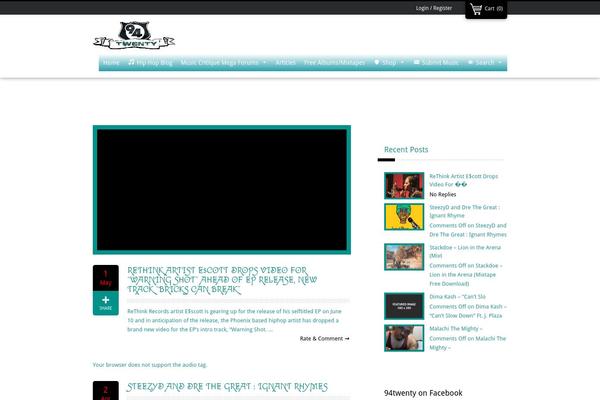This screenshot has height=400, width=600.
Task: Click Stackdoe – Lion in the Arena recent link
Action: coord(465,251)
